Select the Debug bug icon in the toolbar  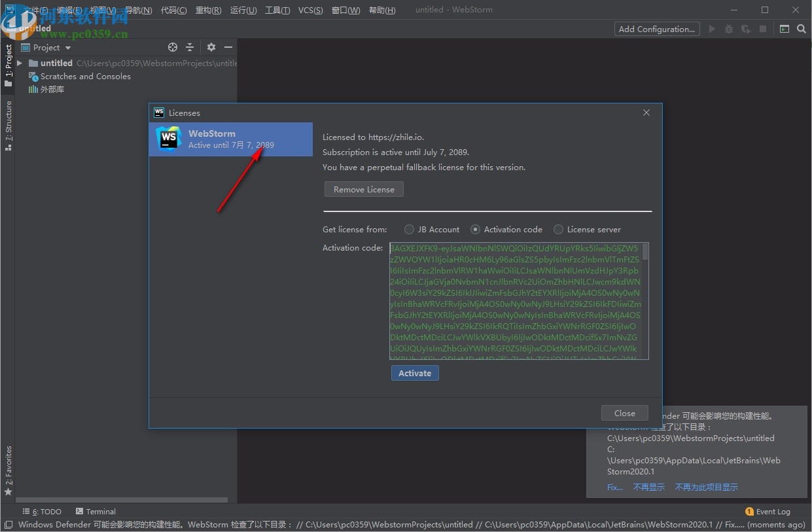[728, 29]
